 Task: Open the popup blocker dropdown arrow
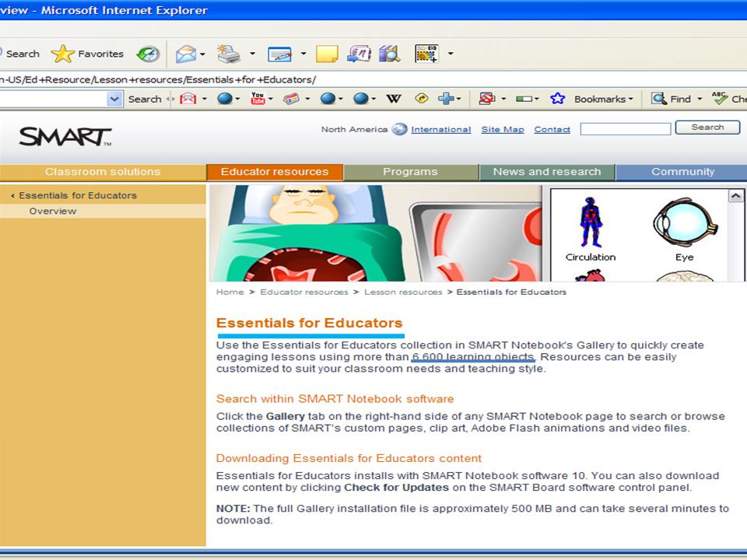tap(503, 99)
